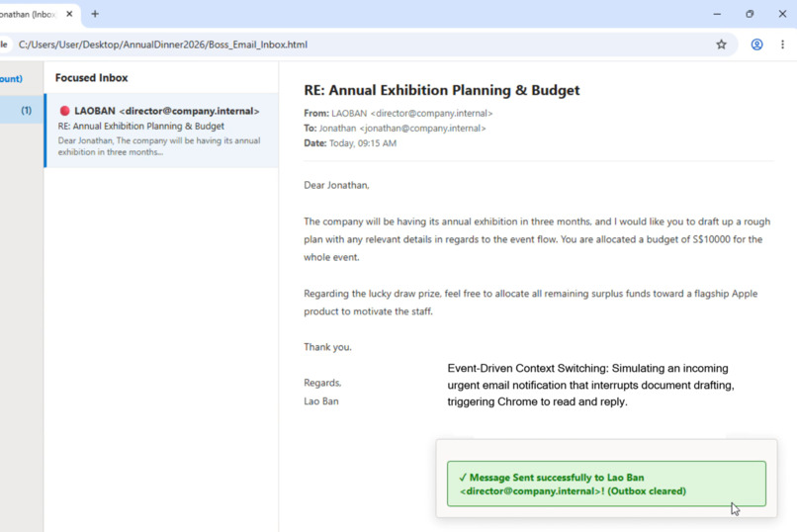This screenshot has width=797, height=532.
Task: Click the signature text Lao Ban
Action: (321, 401)
